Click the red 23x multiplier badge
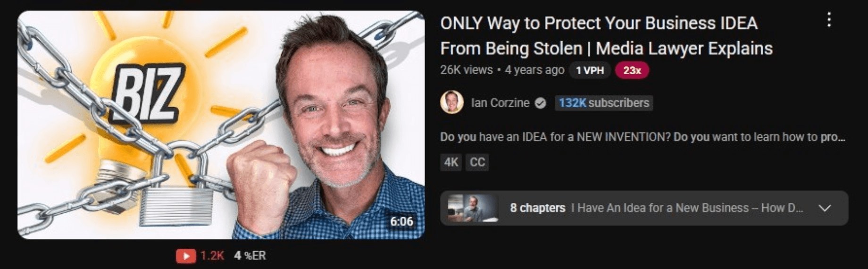The height and width of the screenshot is (269, 868). tap(632, 70)
